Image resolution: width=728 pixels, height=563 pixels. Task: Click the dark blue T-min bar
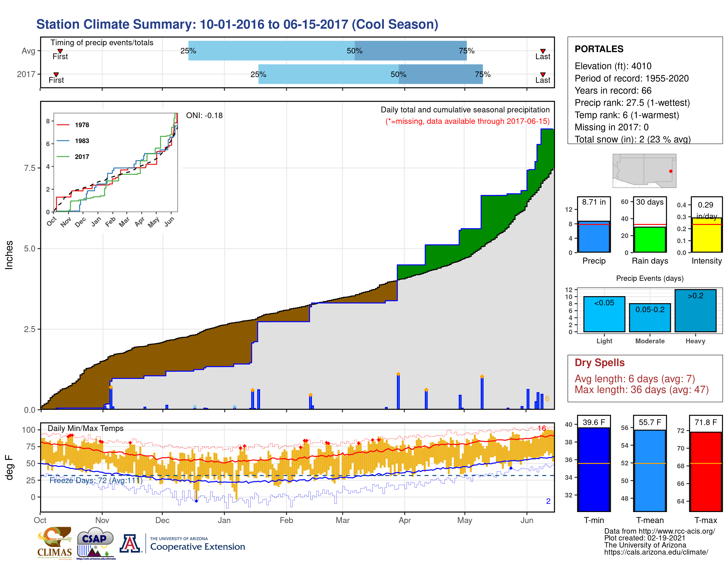pyautogui.click(x=594, y=469)
